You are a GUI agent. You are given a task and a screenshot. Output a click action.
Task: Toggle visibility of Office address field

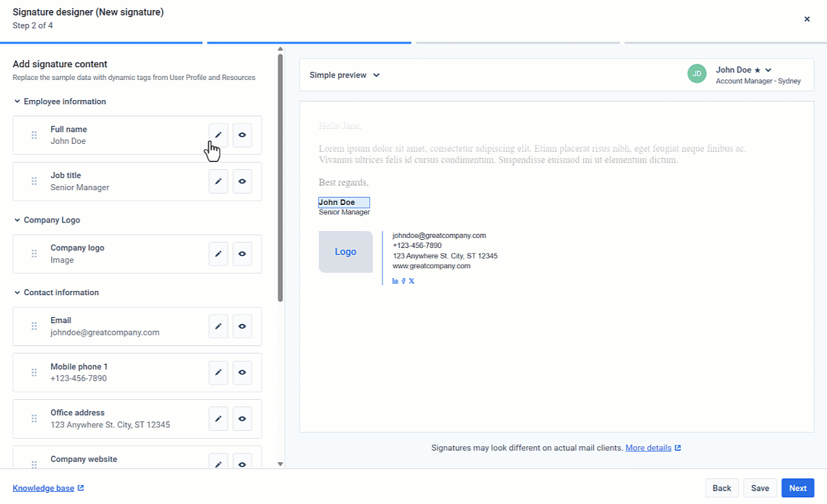(x=242, y=419)
